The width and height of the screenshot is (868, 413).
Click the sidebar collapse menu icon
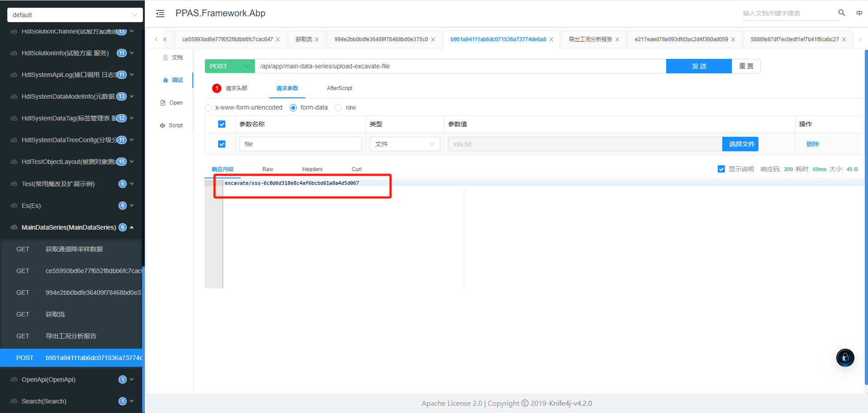[160, 14]
